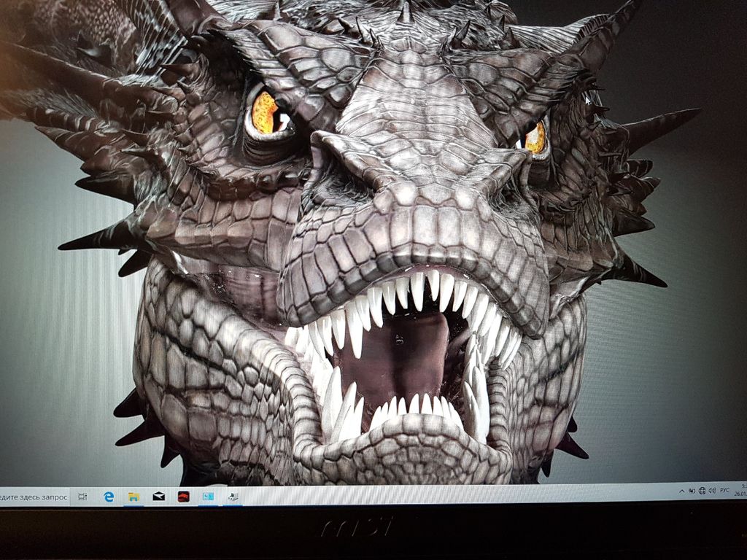The height and width of the screenshot is (560, 747).
Task: Open the computer device taskbar icon
Action: tap(233, 496)
